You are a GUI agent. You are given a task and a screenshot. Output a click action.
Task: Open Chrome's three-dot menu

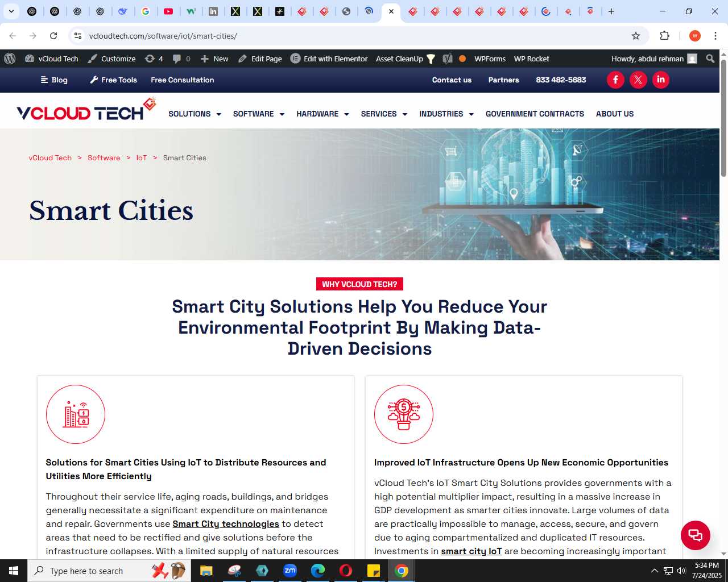[x=715, y=36]
